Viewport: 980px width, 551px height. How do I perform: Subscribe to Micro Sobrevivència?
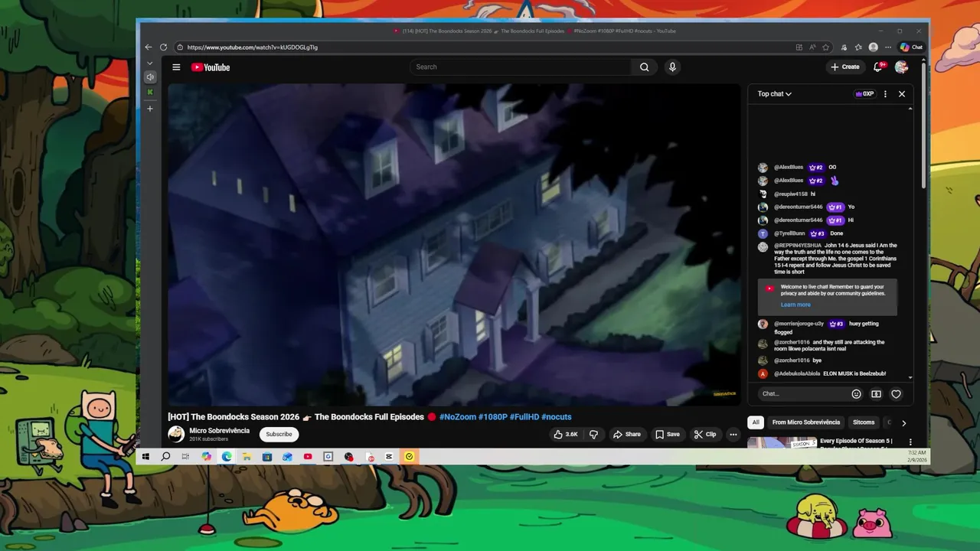[x=279, y=434]
